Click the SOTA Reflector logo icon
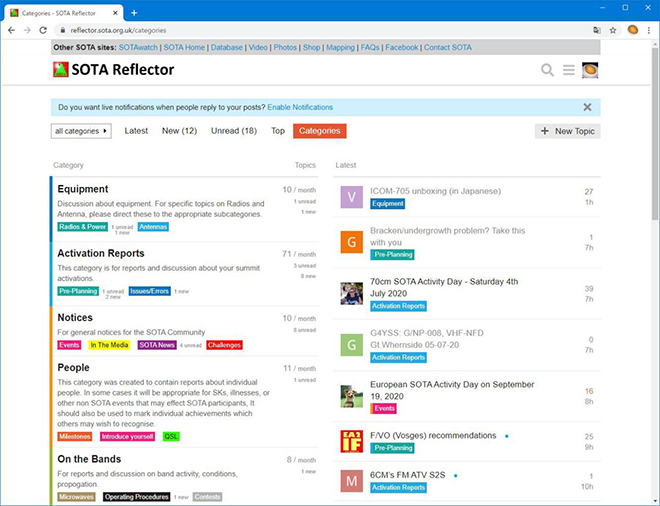The height and width of the screenshot is (506, 660). coord(61,69)
